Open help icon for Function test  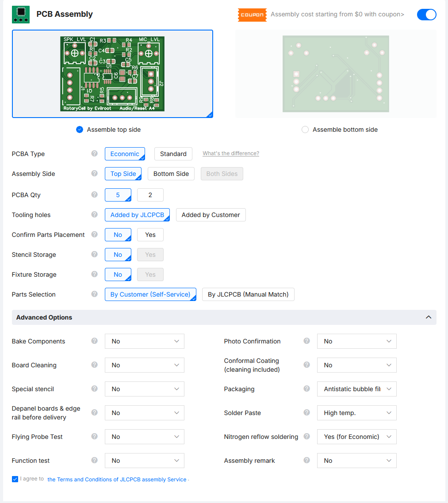pyautogui.click(x=94, y=460)
